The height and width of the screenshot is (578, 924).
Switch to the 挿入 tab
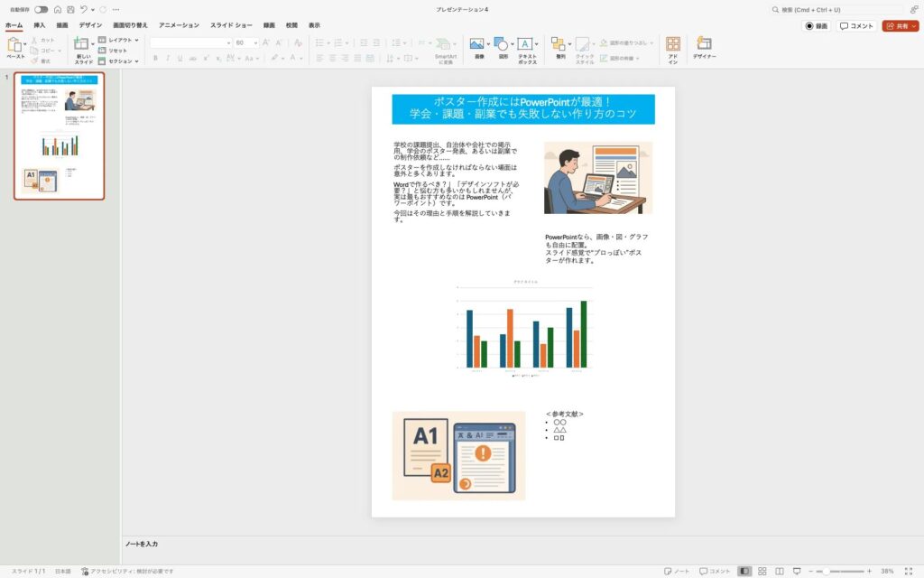[40, 25]
